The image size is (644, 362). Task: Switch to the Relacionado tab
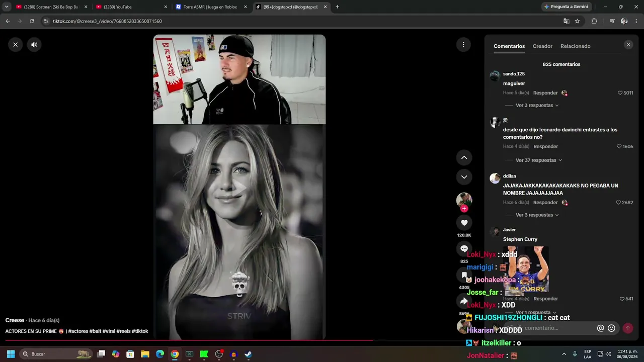[576, 46]
